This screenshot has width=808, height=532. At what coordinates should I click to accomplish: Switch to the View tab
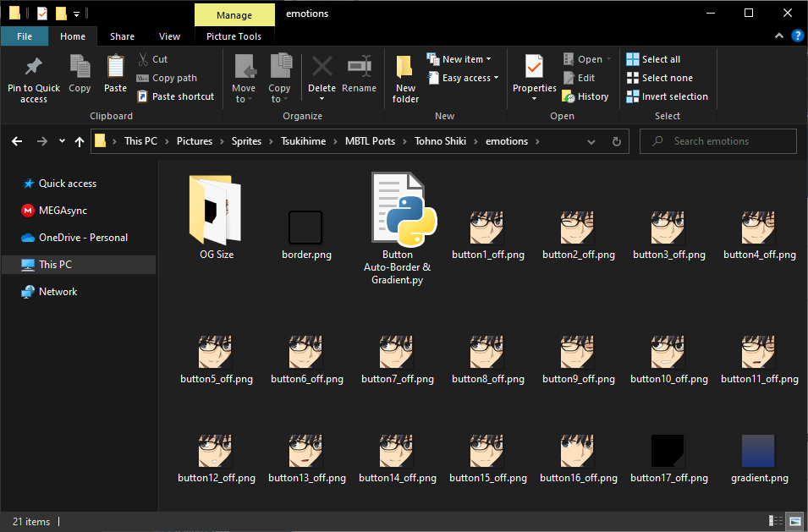point(169,36)
